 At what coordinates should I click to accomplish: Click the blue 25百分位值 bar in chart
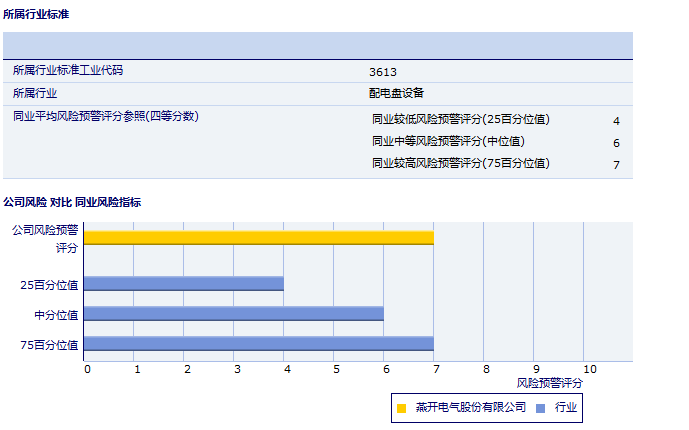(184, 284)
